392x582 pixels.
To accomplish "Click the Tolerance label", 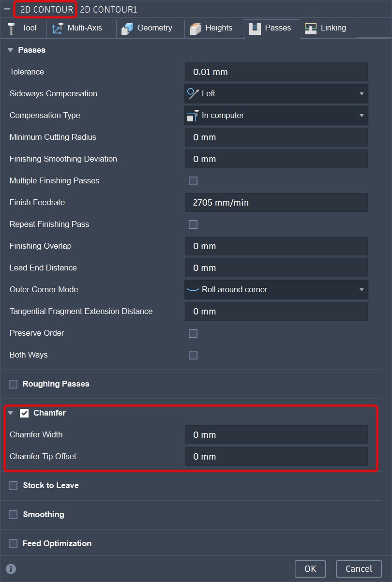I will click(27, 72).
